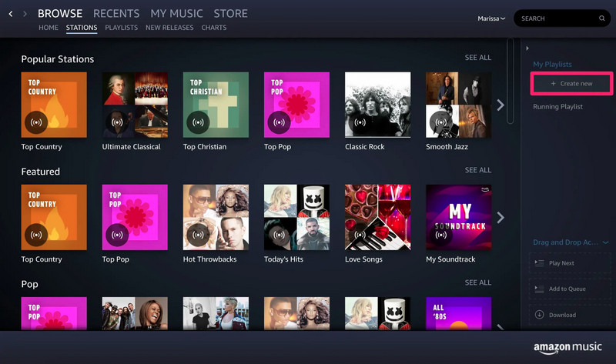Open the Top Pop thumbnail in Pop row

[x=54, y=313]
